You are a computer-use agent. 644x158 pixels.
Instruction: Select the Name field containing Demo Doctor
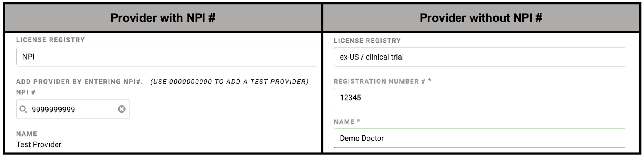479,138
